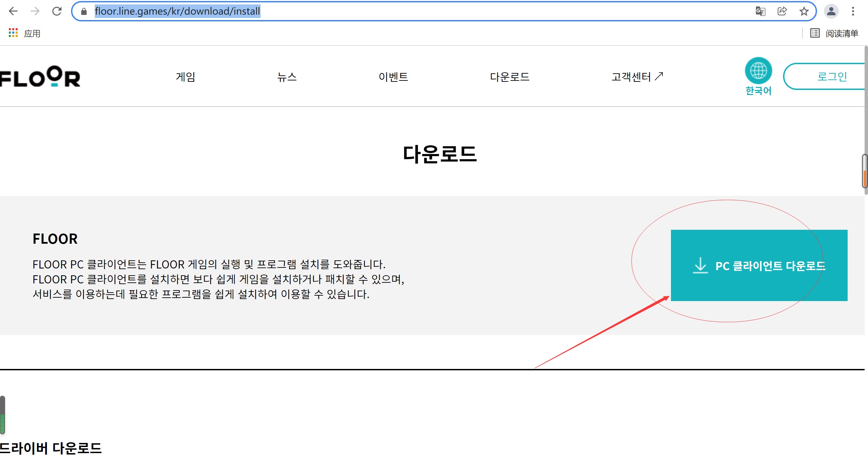
Task: Click the 다운로드 page heading
Action: pos(440,154)
